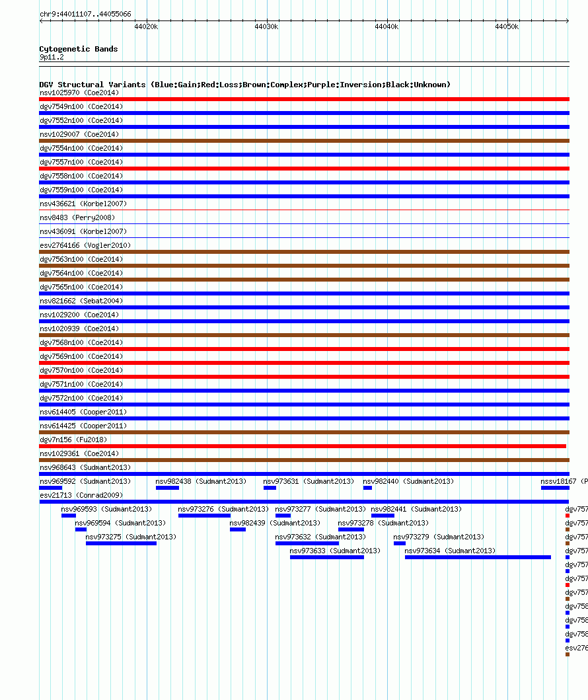Click the blue nsv973276 gain bar
Image resolution: width=588 pixels, height=700 pixels.
204,516
